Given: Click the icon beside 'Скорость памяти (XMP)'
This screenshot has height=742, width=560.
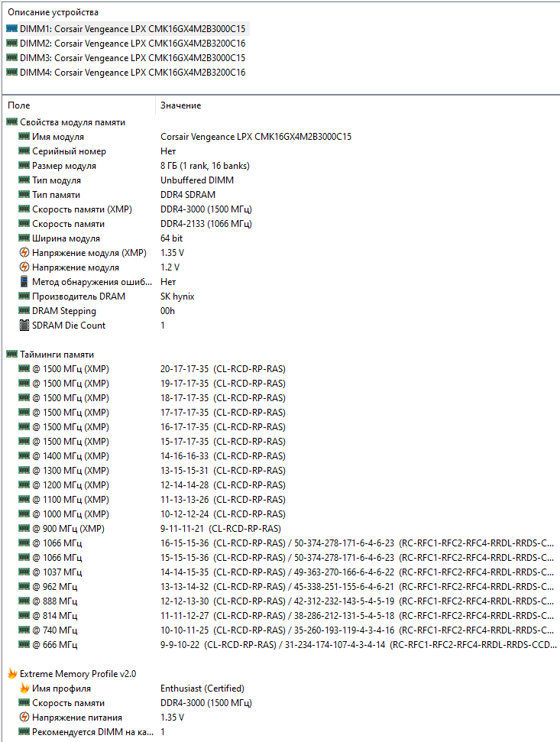Looking at the screenshot, I should 24,209.
